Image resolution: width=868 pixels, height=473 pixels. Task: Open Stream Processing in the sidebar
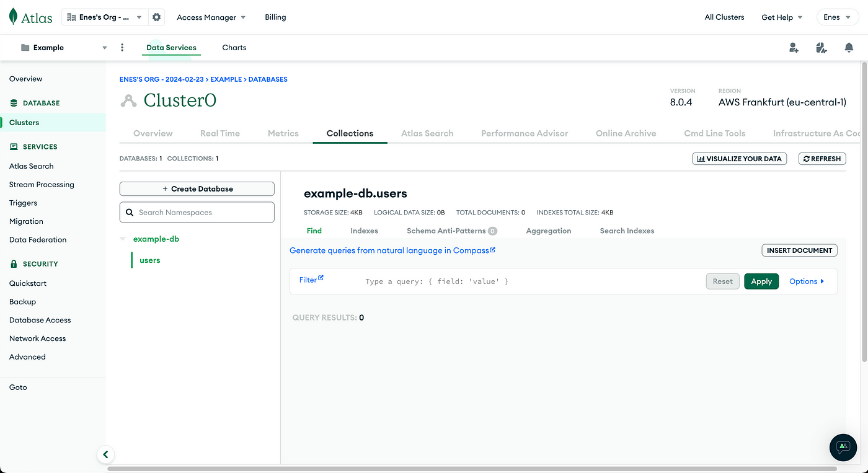[x=42, y=185]
